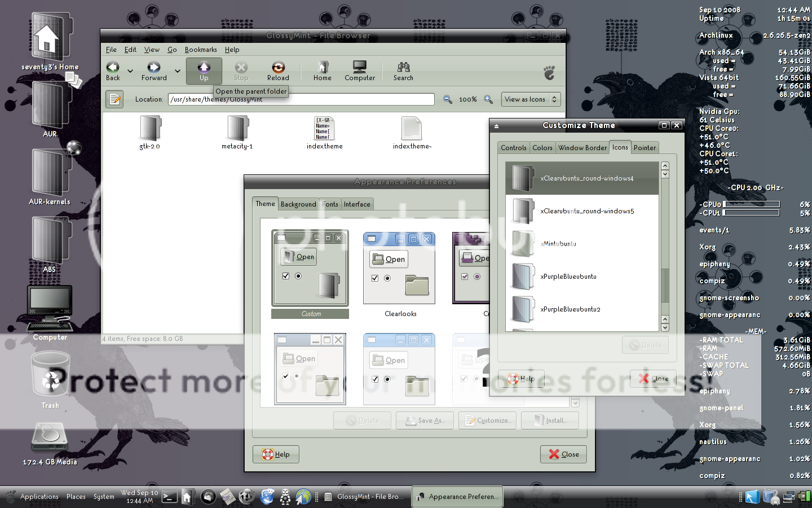Open the Back button history dropdown arrow

tap(130, 71)
